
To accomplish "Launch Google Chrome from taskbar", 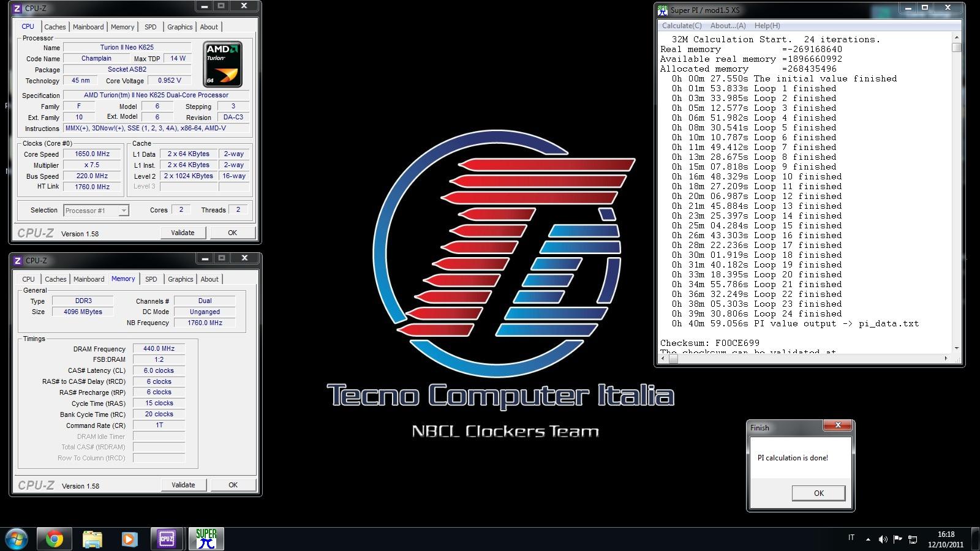I will (x=55, y=539).
